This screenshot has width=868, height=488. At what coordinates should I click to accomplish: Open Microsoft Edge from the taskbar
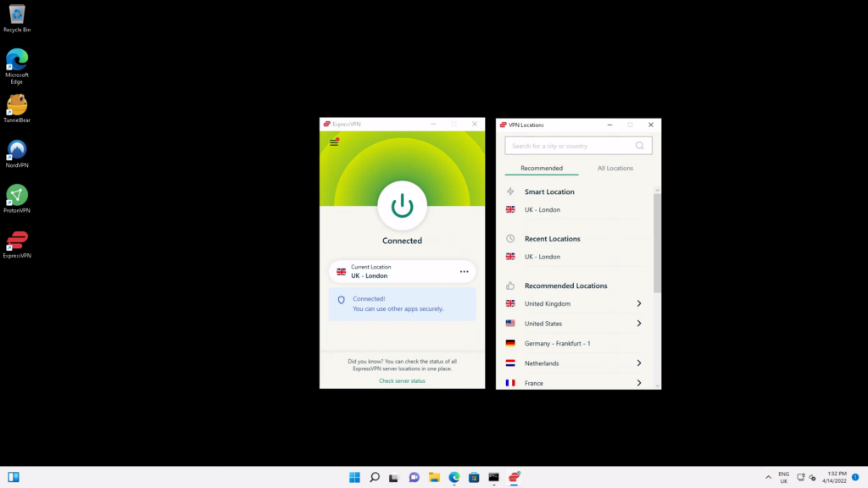[454, 477]
